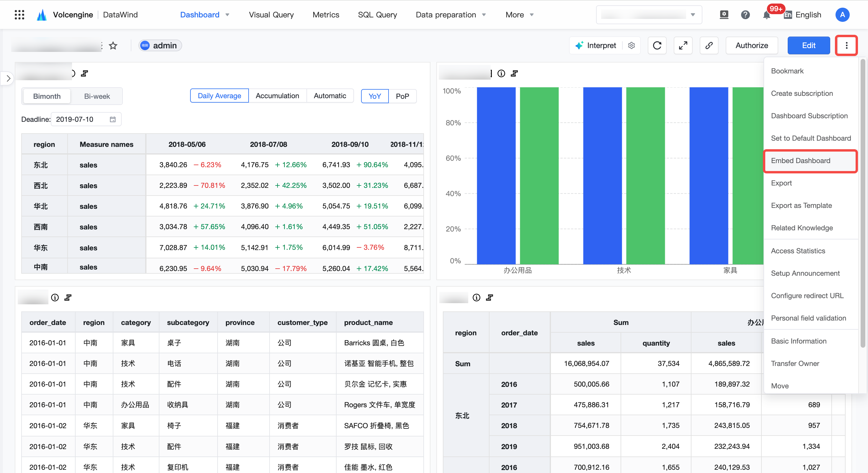Image resolution: width=868 pixels, height=473 pixels.
Task: Click the blue Edit button
Action: pos(809,45)
